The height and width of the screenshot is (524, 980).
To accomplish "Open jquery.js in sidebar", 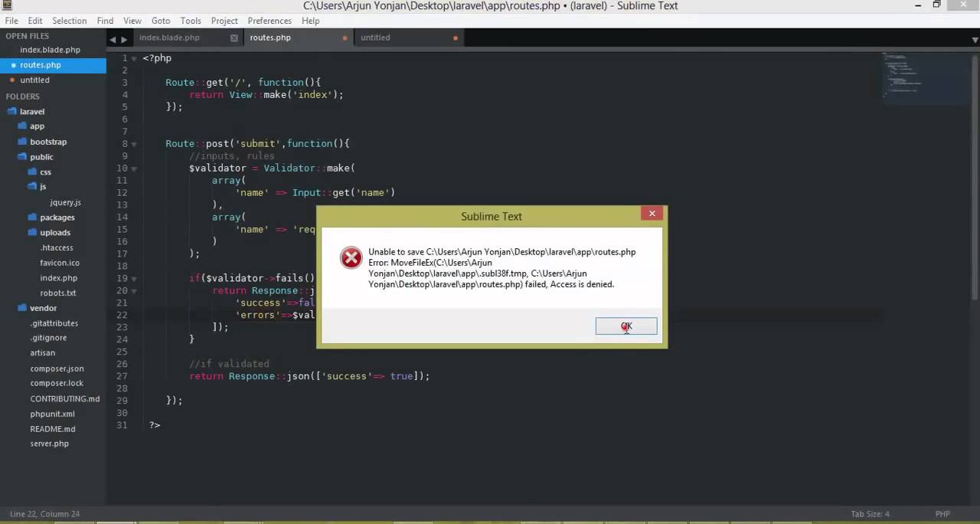I will click(x=65, y=202).
